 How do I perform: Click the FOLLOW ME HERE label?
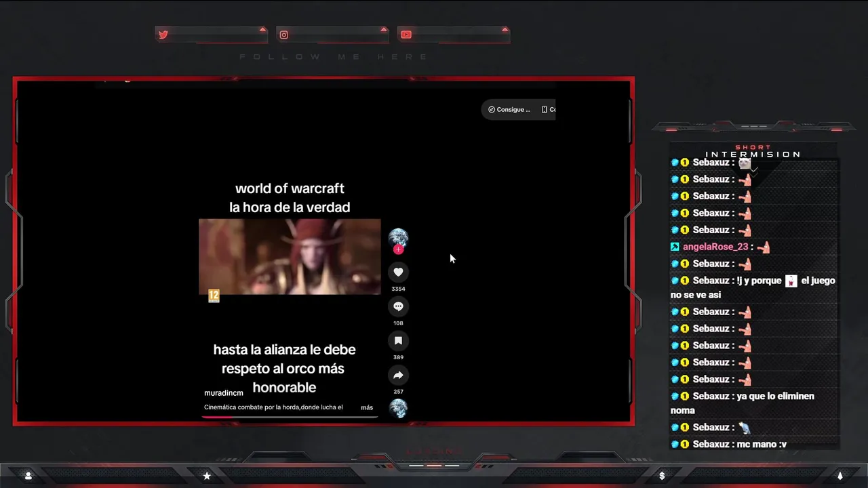pos(334,57)
